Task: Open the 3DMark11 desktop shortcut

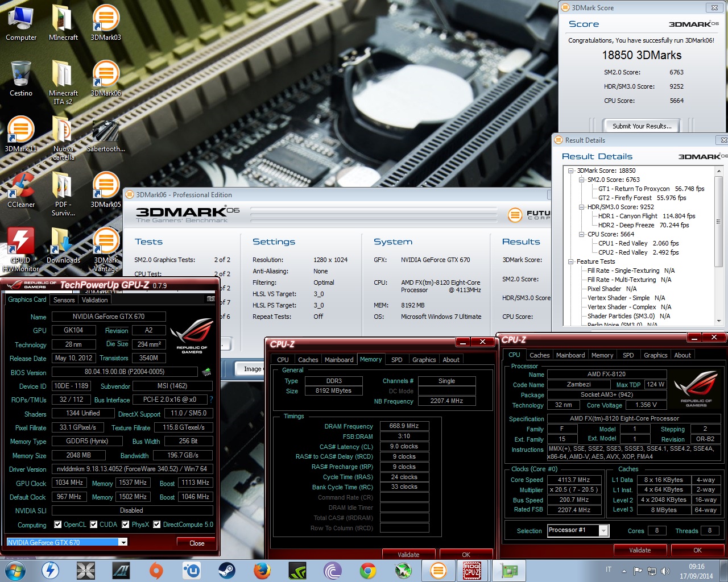Action: 21,134
